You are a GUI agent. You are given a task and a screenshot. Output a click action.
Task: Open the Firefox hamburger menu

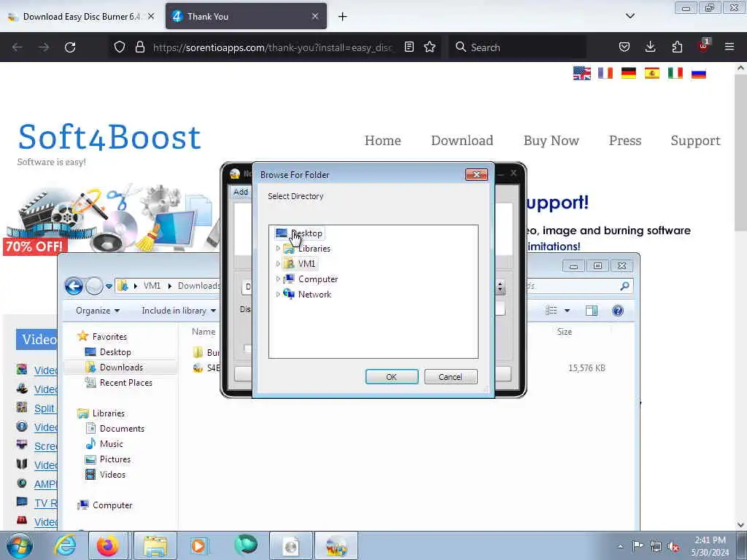pyautogui.click(x=729, y=47)
